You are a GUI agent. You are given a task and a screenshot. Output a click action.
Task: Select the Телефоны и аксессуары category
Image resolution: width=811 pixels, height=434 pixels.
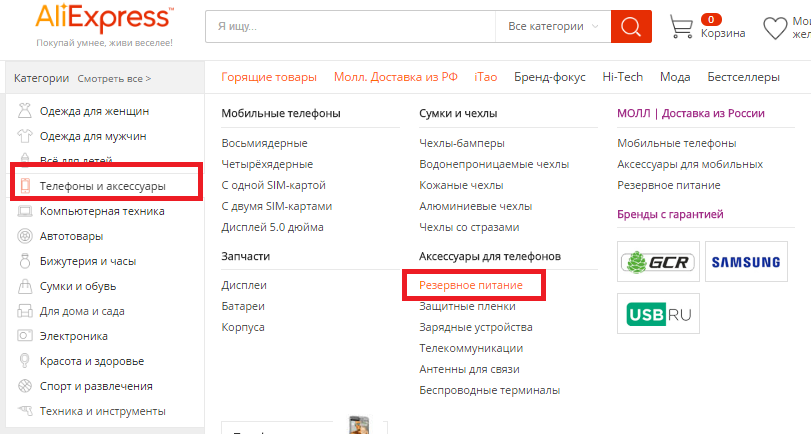pyautogui.click(x=102, y=186)
